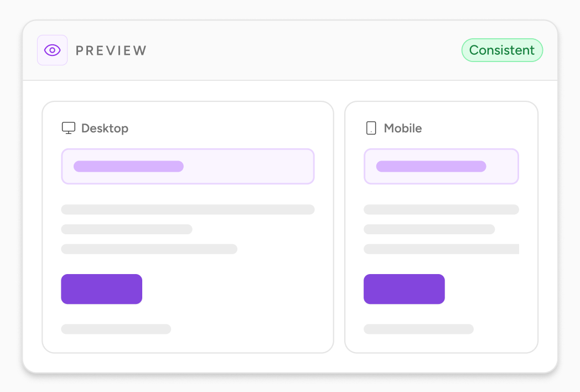Select the Desktop label
580x392 pixels.
tap(105, 128)
